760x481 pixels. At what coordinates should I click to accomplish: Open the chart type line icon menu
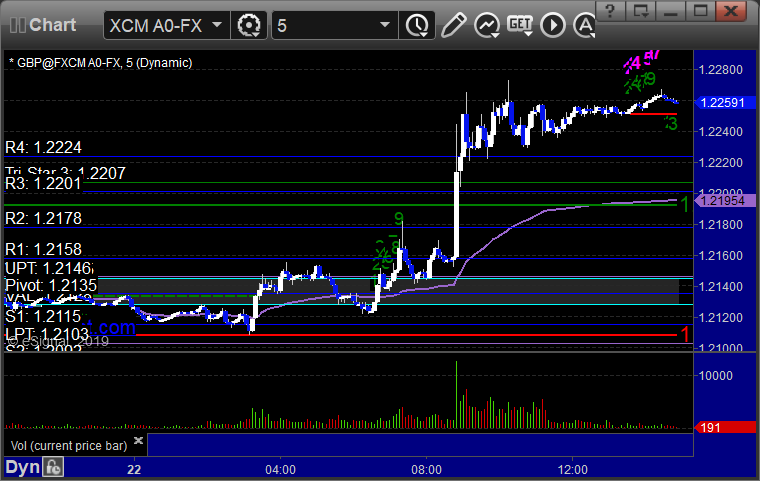tap(487, 25)
